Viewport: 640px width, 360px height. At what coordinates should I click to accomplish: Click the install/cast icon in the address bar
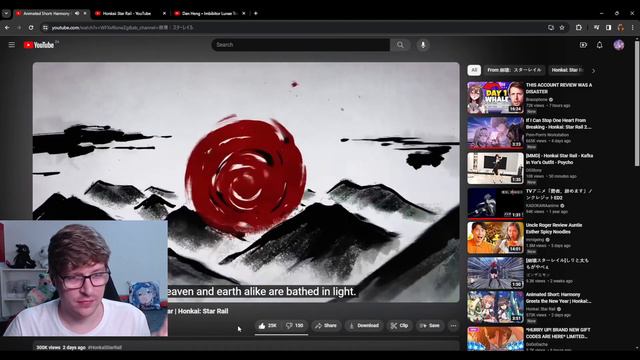click(x=551, y=27)
